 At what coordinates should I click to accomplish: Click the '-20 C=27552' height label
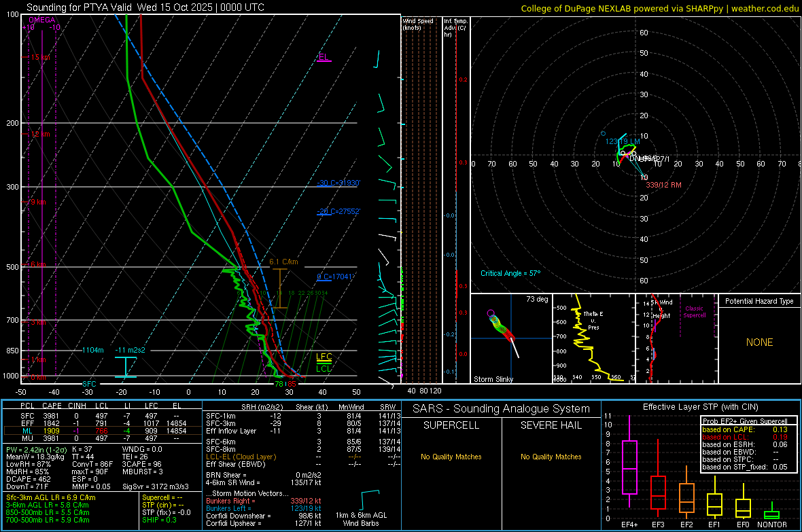(x=338, y=211)
